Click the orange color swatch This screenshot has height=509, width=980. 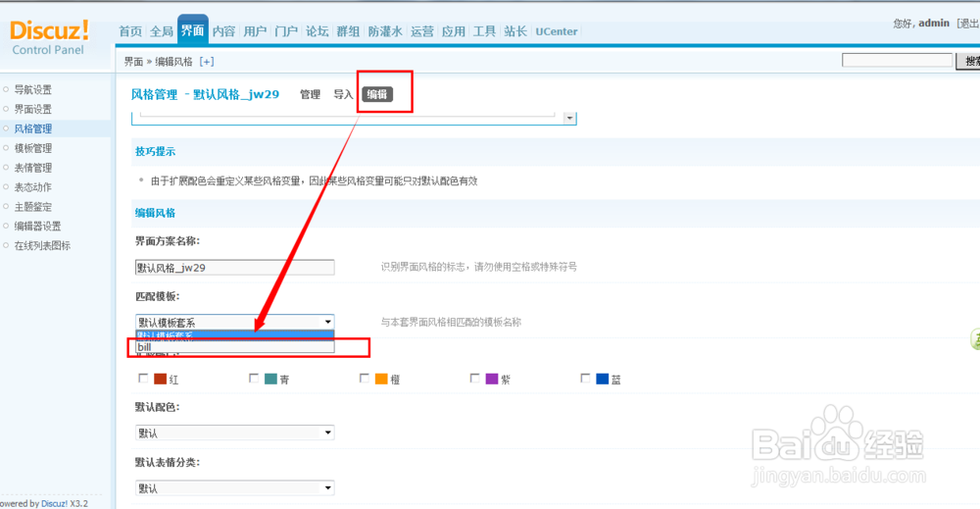pos(381,379)
